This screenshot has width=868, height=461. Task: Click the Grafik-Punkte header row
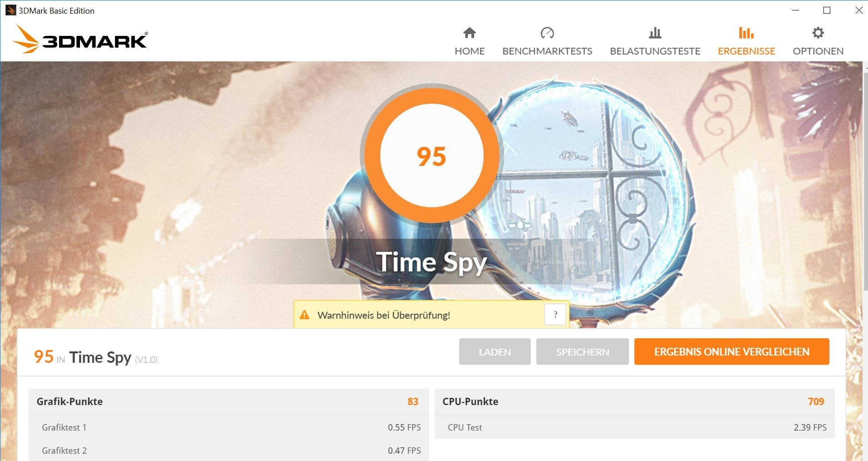coord(229,401)
